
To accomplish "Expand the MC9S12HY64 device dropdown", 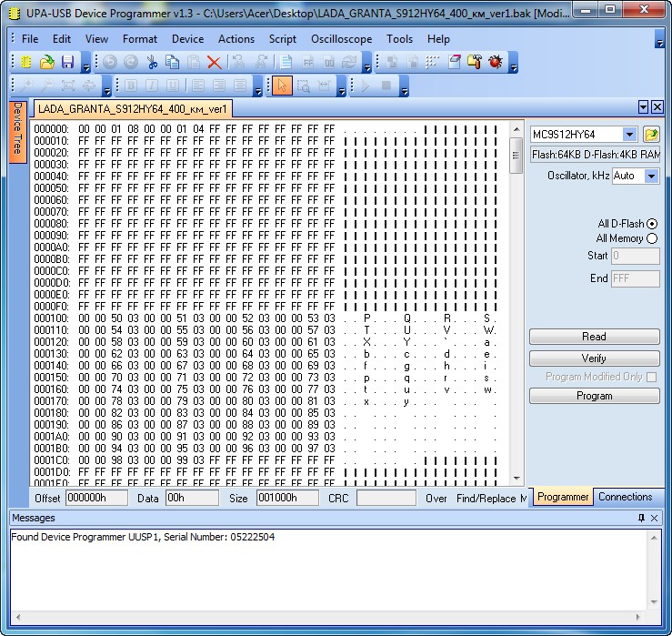I will click(629, 135).
